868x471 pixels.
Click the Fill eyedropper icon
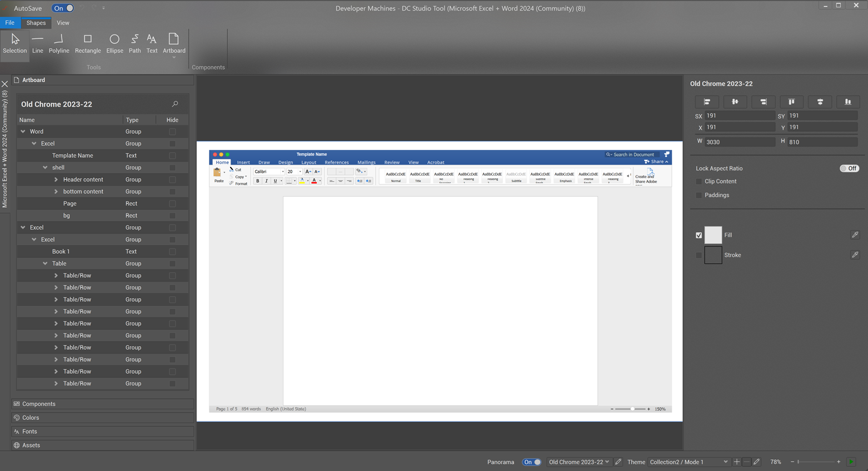click(x=855, y=235)
